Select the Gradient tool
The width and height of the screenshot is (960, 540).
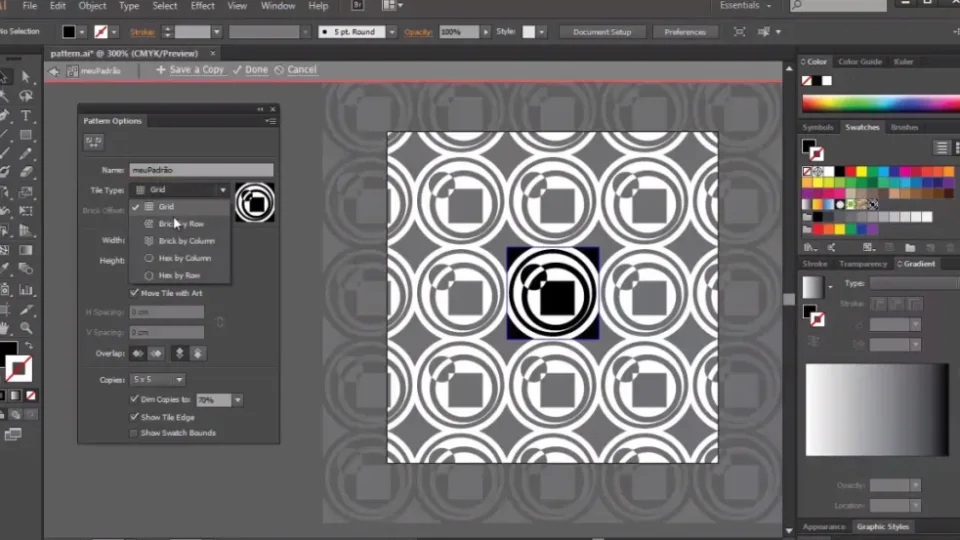(x=26, y=250)
